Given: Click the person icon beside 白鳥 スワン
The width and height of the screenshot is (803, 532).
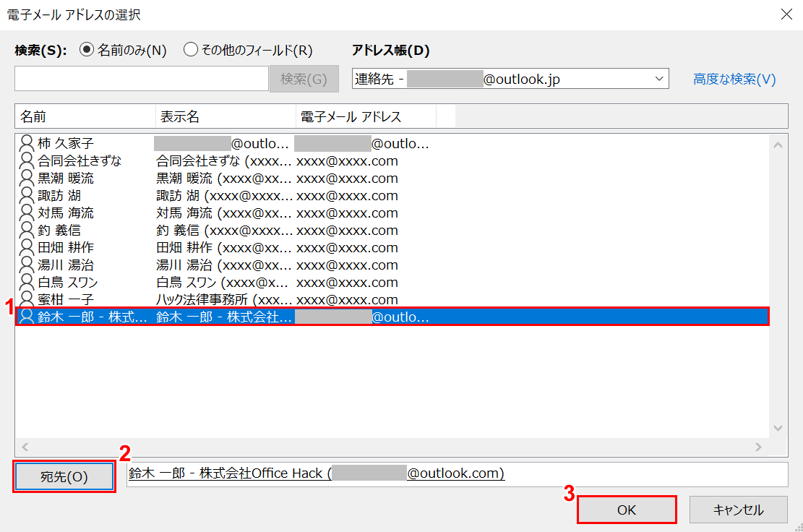Looking at the screenshot, I should [x=27, y=282].
